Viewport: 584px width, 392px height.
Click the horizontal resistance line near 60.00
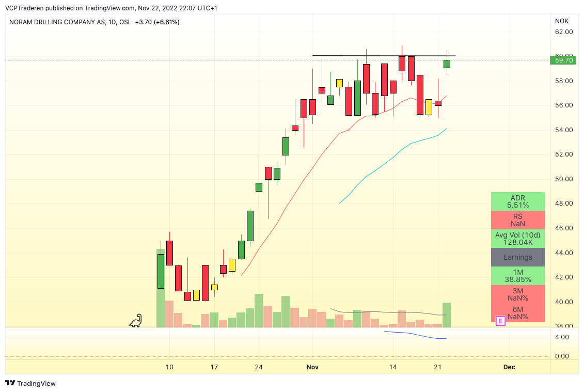pyautogui.click(x=384, y=56)
